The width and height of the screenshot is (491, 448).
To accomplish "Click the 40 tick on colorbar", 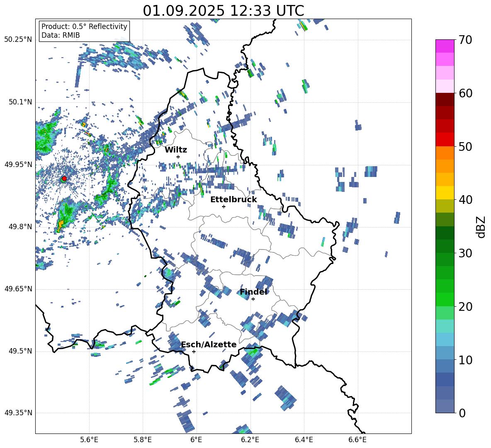I will pos(465,200).
